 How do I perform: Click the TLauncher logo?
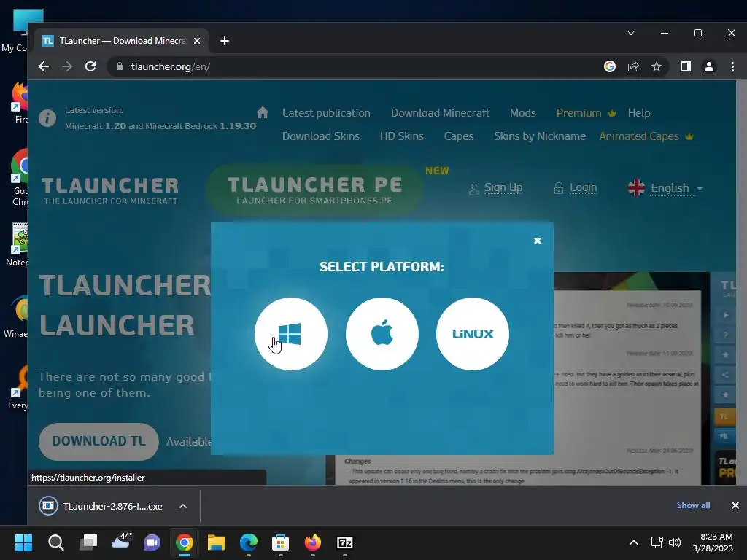(x=110, y=191)
